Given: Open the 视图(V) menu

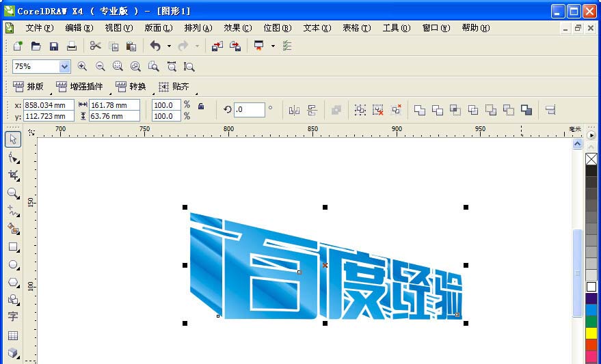Looking at the screenshot, I should click(119, 28).
